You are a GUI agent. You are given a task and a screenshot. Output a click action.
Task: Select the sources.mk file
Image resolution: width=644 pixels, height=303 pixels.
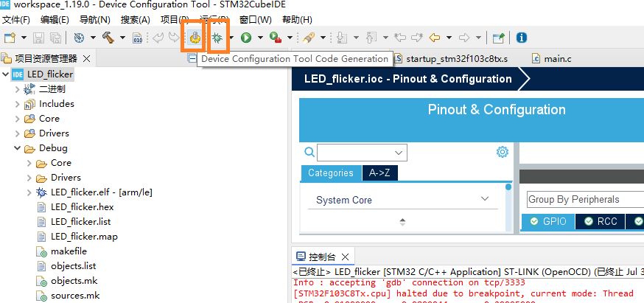(75, 296)
